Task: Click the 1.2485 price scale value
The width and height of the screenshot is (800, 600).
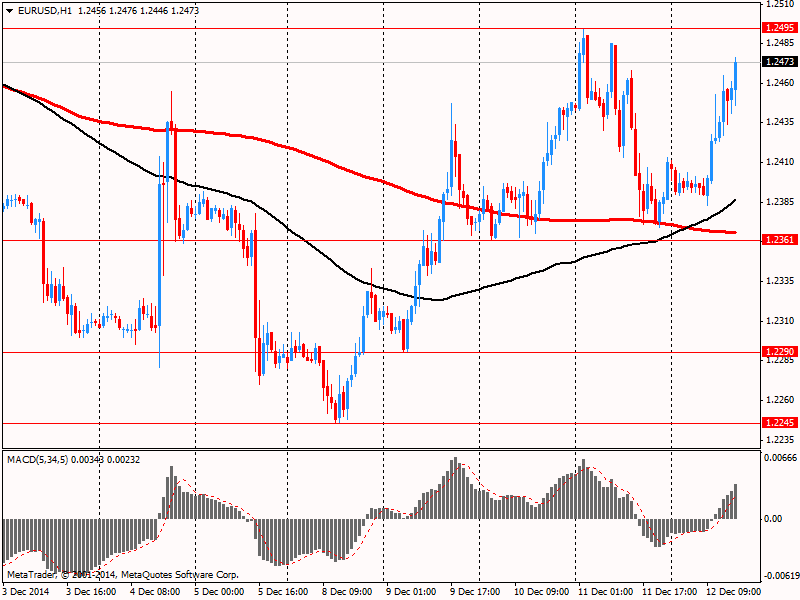Action: coord(780,43)
